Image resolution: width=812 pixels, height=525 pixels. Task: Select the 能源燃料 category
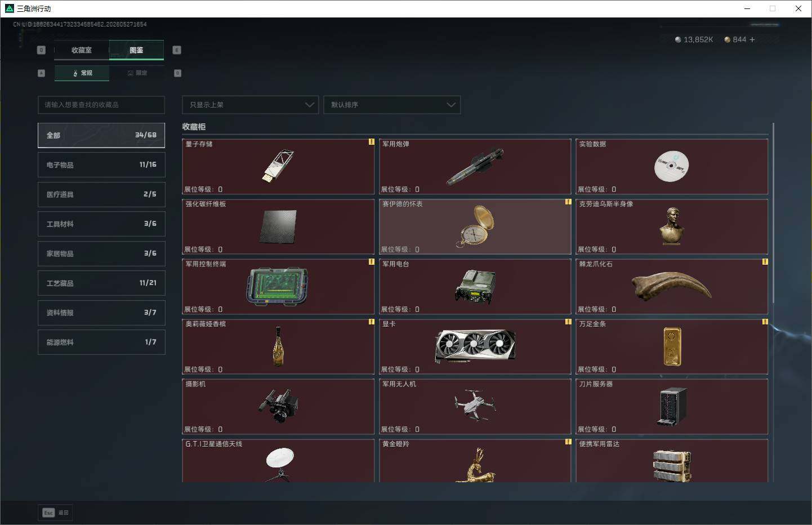coord(101,342)
